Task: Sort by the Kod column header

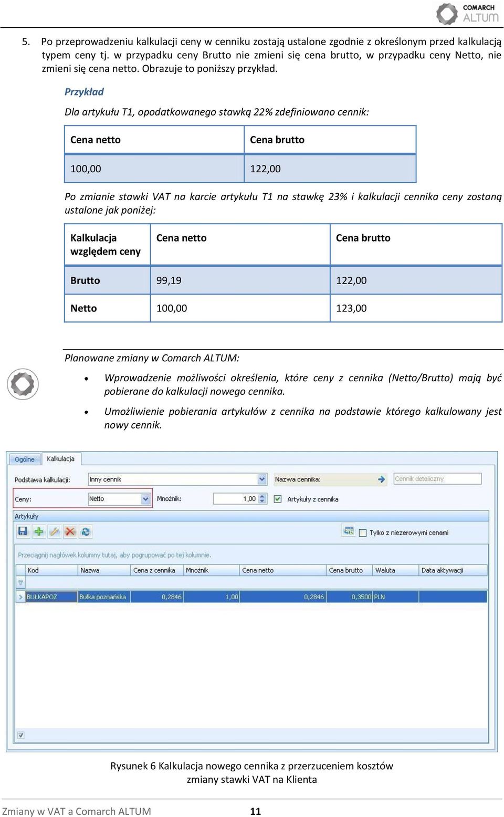Action: (x=51, y=570)
